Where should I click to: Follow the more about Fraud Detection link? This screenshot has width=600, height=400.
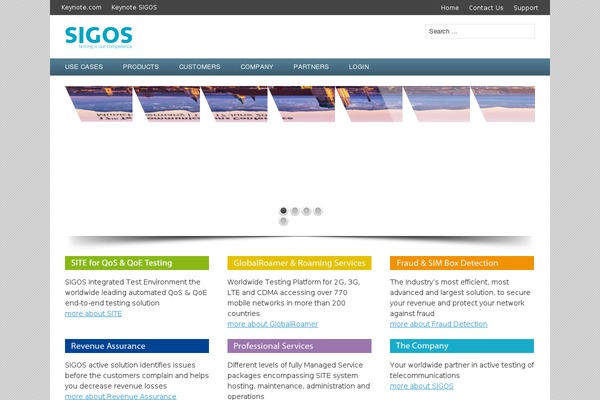[x=439, y=324]
